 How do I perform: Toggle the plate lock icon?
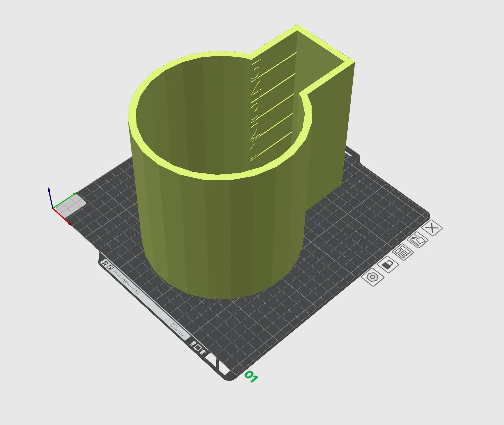[388, 265]
